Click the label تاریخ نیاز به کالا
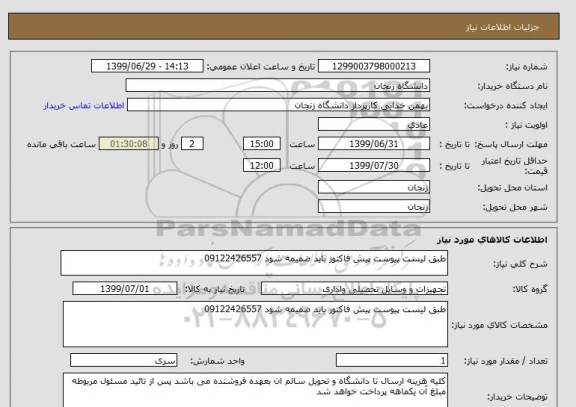Viewport: 576px width, 407px height. pyautogui.click(x=215, y=289)
